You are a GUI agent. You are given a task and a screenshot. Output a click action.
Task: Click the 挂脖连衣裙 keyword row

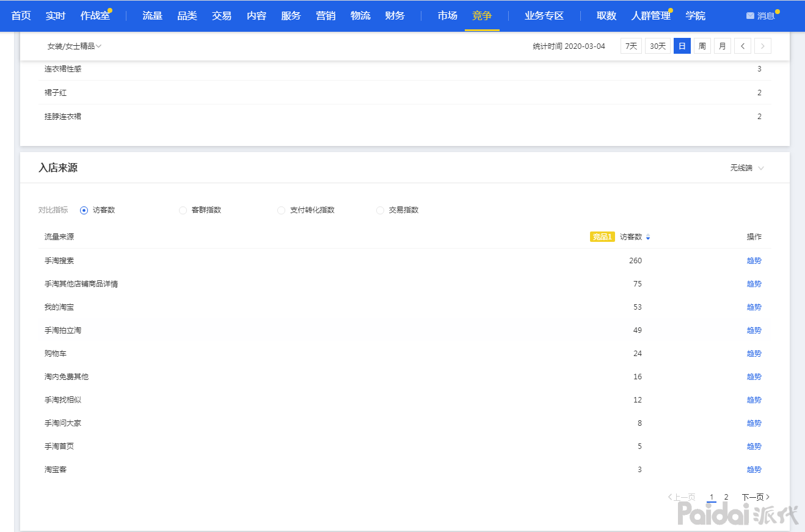tap(405, 116)
